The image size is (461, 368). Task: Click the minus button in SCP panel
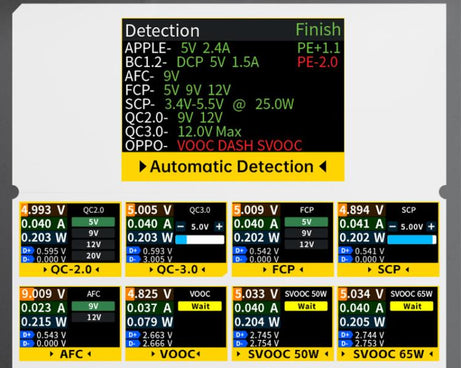[393, 227]
